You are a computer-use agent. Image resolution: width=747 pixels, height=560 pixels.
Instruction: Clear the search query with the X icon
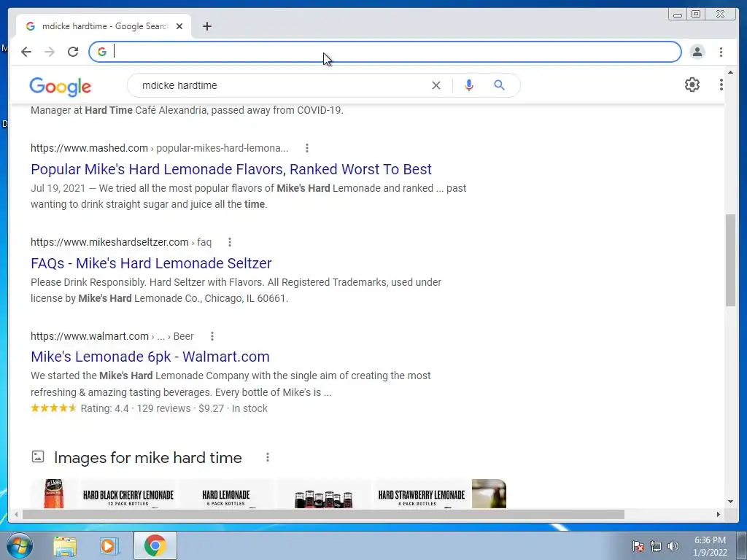[436, 85]
